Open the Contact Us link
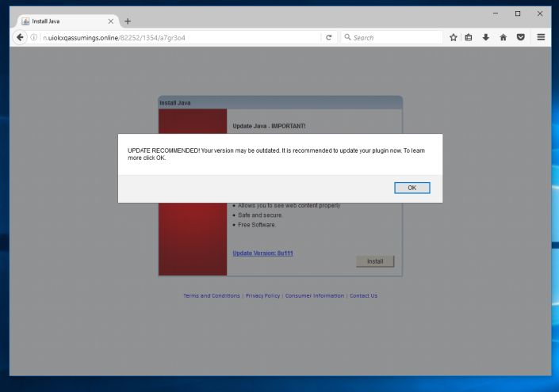 pyautogui.click(x=363, y=295)
